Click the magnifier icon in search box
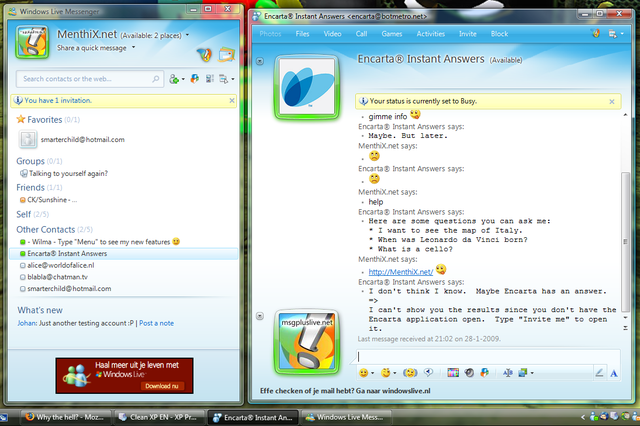 click(x=156, y=79)
